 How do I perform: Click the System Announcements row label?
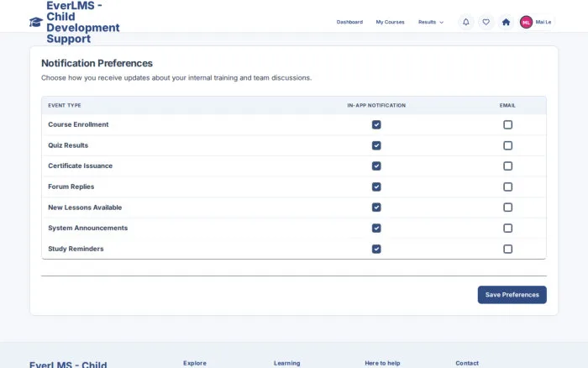point(87,228)
